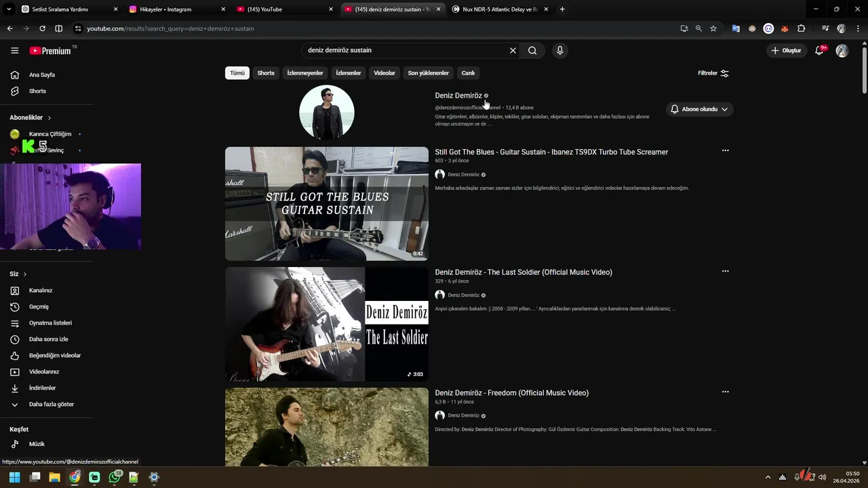The width and height of the screenshot is (868, 488).
Task: Click the YouTube Premium logo
Action: 50,50
